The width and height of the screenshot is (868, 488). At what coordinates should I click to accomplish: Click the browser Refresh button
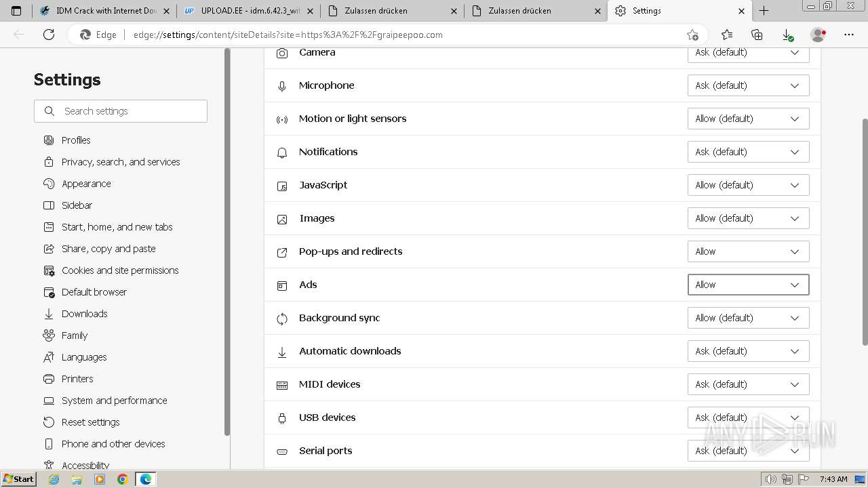pos(49,35)
